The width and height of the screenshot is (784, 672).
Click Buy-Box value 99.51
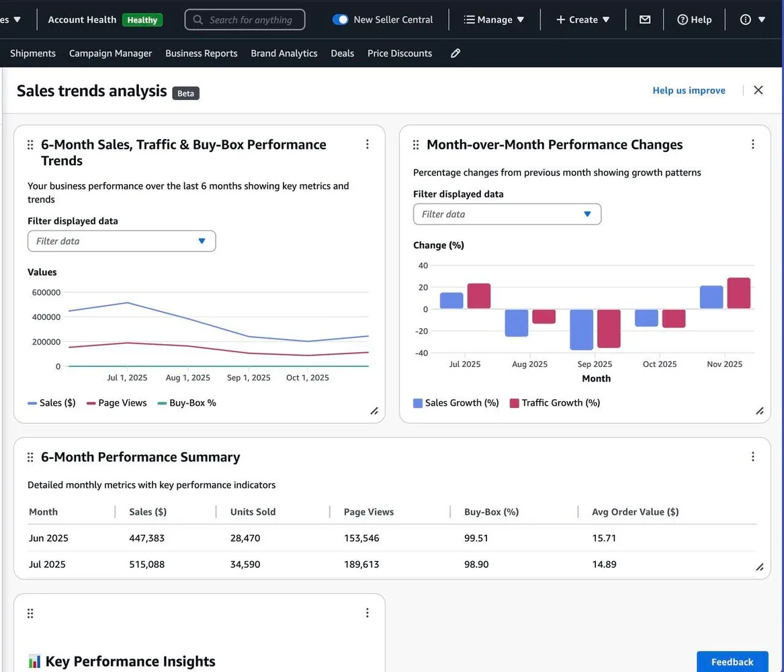click(476, 538)
